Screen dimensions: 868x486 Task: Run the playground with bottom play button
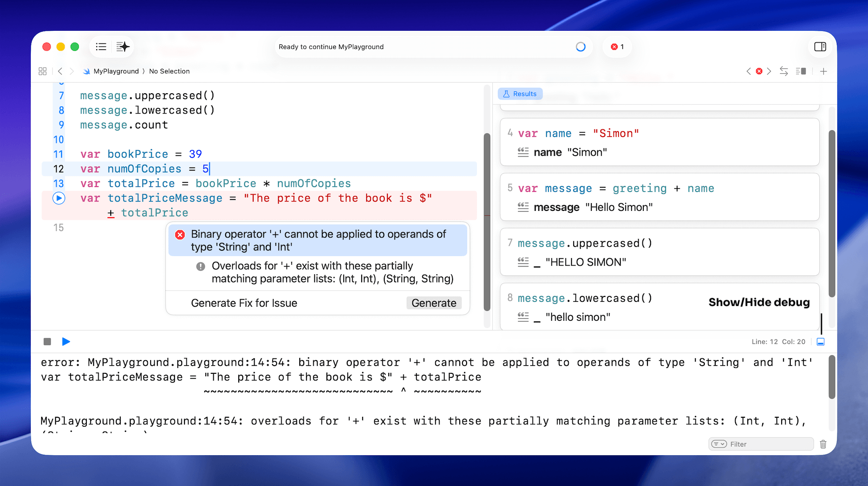click(x=66, y=342)
